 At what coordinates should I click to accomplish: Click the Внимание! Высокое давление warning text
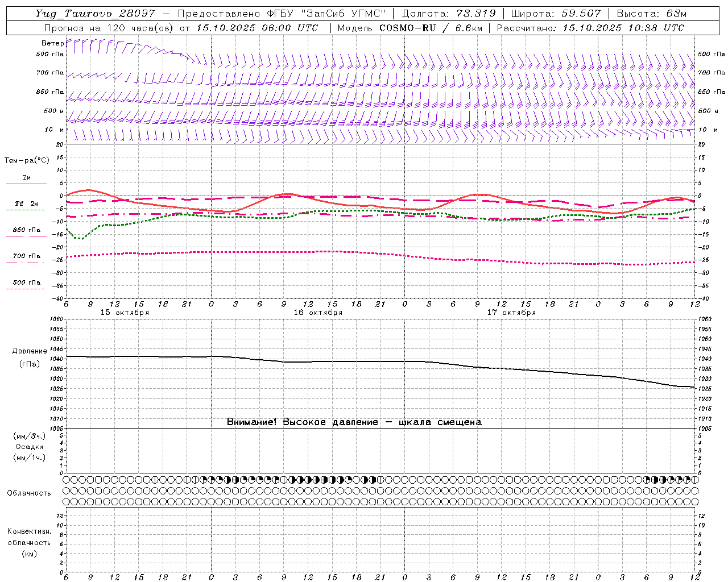[354, 422]
